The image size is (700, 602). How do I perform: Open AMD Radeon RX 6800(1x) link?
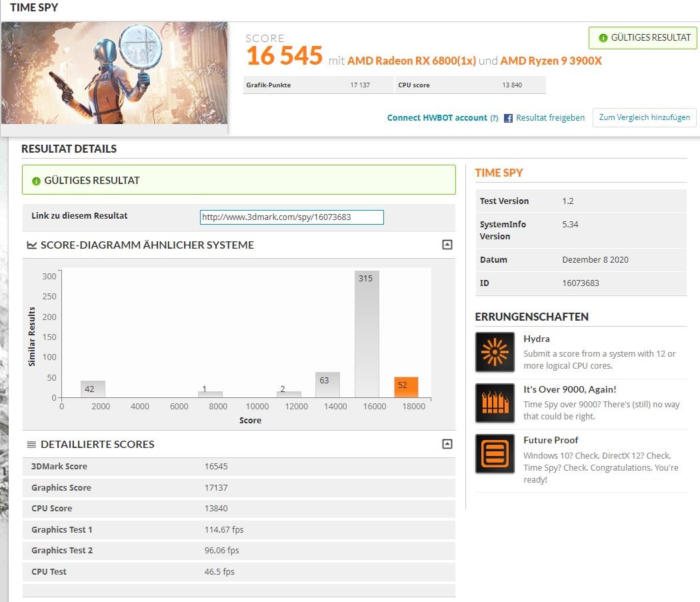pyautogui.click(x=411, y=61)
